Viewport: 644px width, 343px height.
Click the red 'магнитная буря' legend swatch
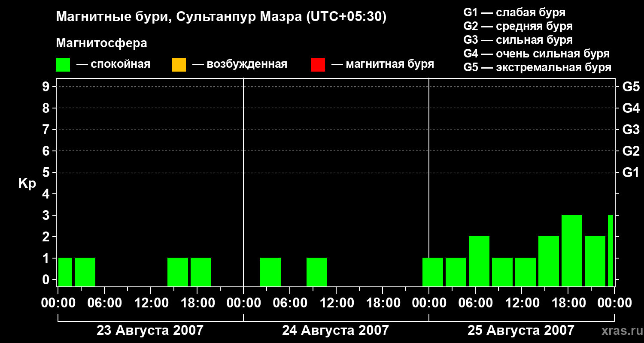coord(318,65)
